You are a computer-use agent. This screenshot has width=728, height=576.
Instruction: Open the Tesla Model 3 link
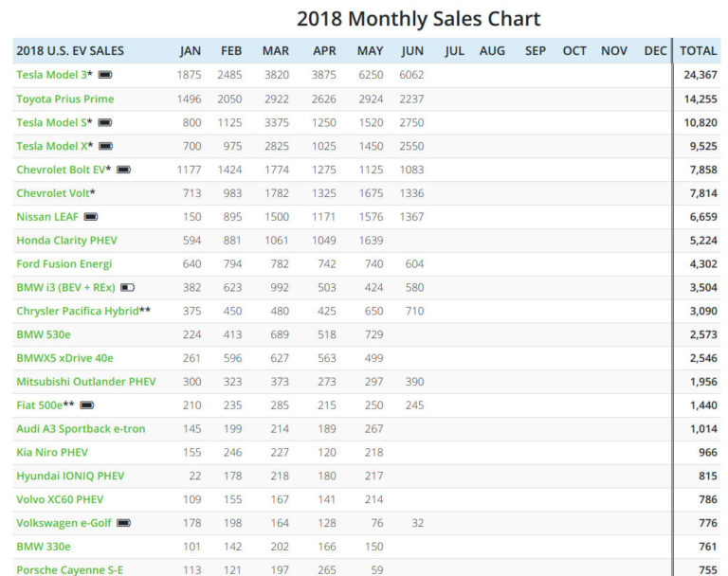pyautogui.click(x=51, y=75)
